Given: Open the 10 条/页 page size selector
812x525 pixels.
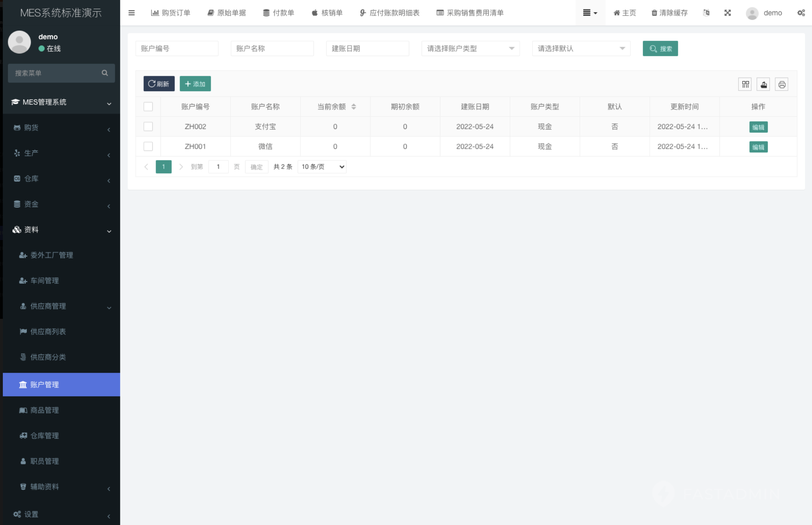Looking at the screenshot, I should 322,166.
